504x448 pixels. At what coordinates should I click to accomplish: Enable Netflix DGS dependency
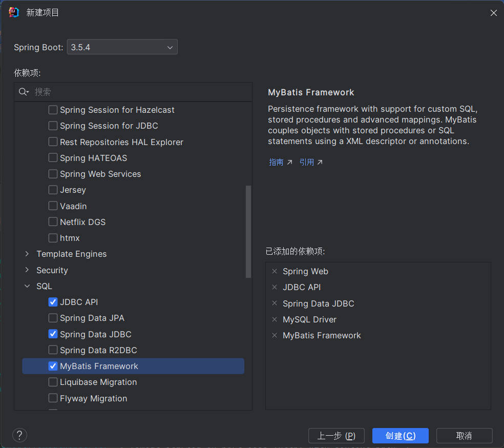click(x=53, y=221)
